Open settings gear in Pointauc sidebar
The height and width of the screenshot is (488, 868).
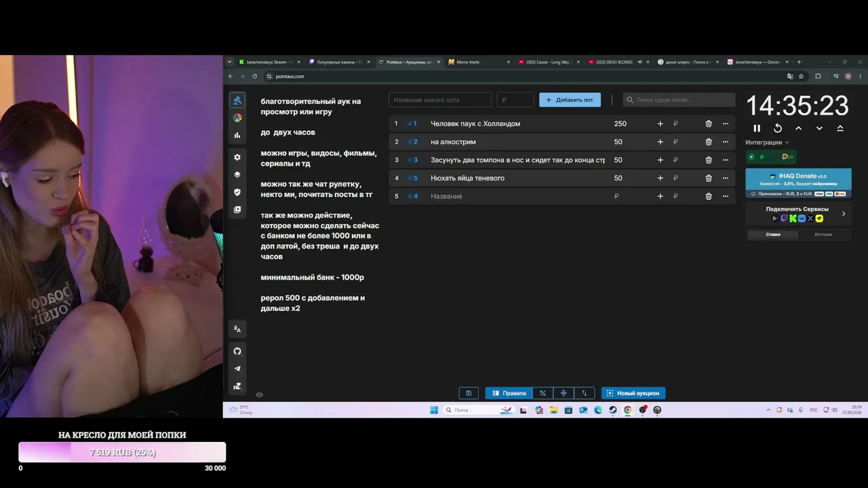tap(237, 157)
